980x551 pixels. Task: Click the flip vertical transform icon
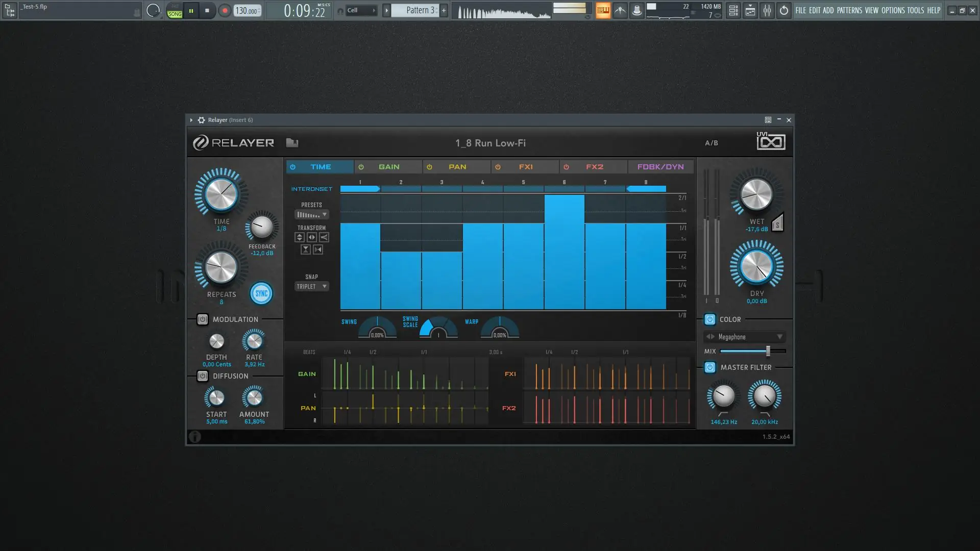[300, 237]
